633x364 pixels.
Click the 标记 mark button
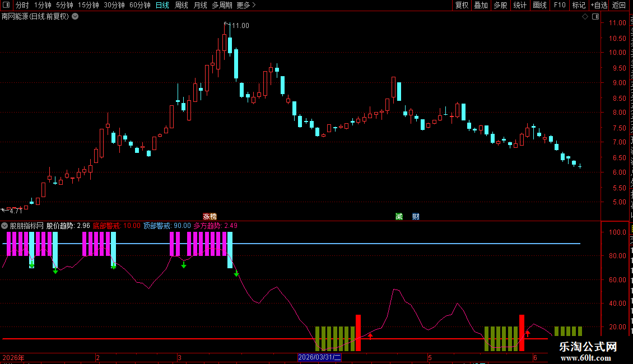(x=579, y=5)
